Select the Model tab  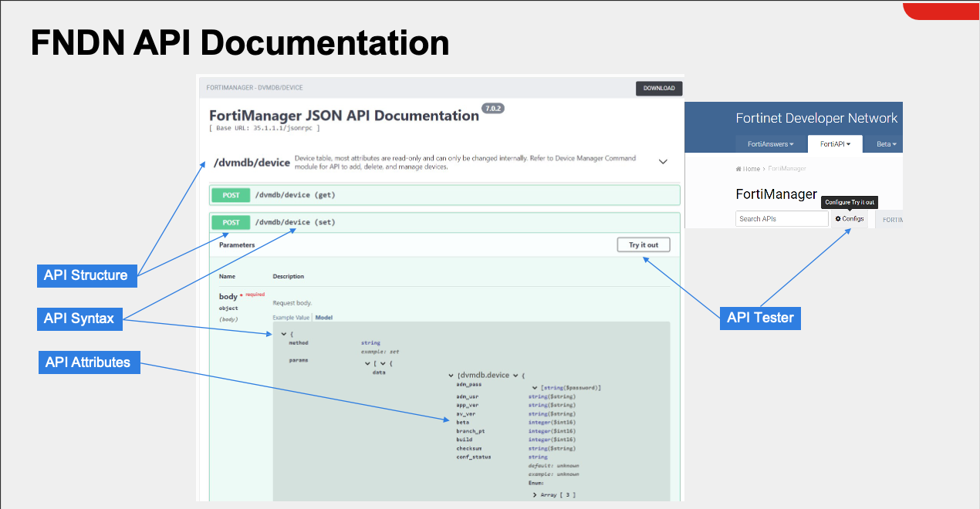pyautogui.click(x=324, y=318)
